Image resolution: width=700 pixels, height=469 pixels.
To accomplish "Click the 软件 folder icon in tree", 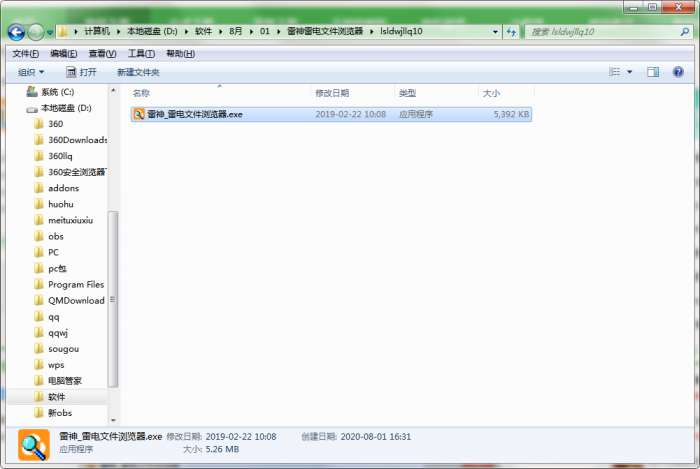I will [39, 397].
